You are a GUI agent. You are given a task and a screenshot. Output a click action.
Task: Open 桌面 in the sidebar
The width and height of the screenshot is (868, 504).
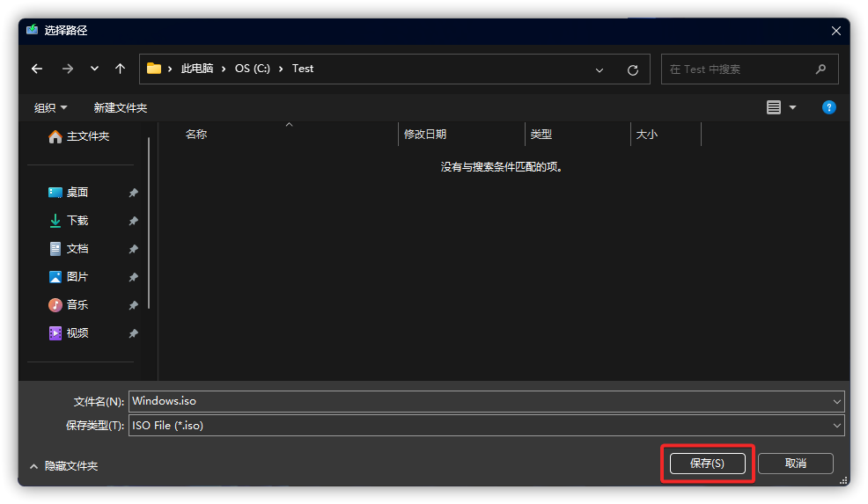click(x=69, y=193)
